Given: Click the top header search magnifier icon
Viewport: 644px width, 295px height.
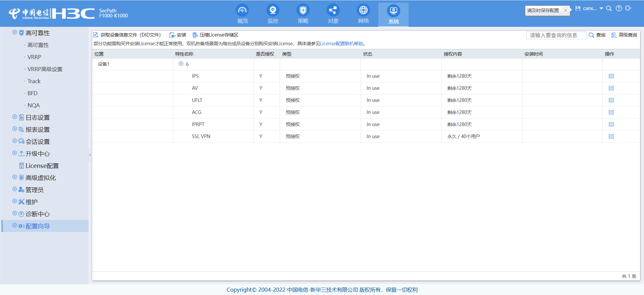Looking at the screenshot, I should [609, 8].
